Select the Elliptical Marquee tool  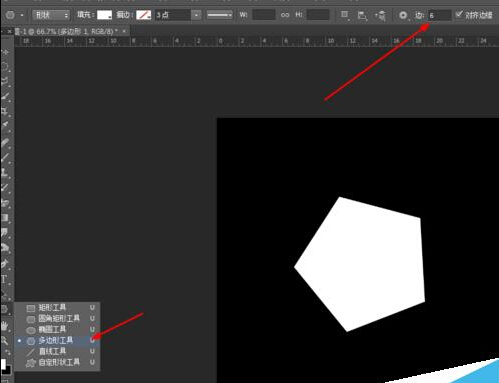5,66
